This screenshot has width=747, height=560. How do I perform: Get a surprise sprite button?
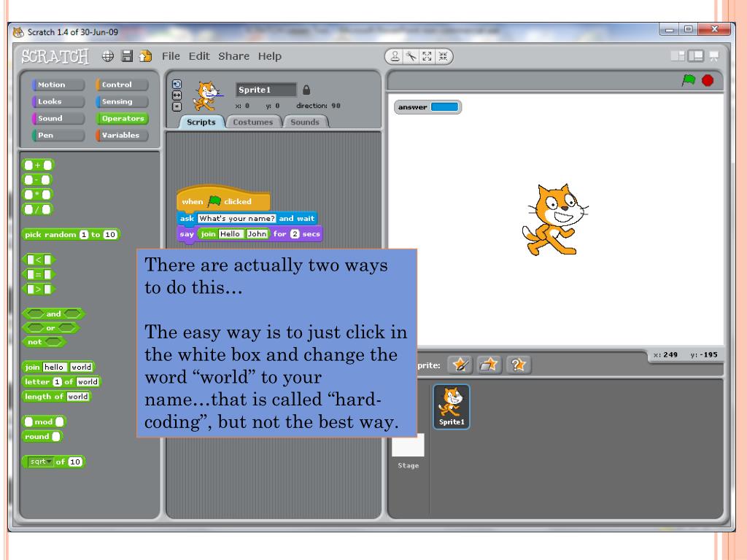519,365
